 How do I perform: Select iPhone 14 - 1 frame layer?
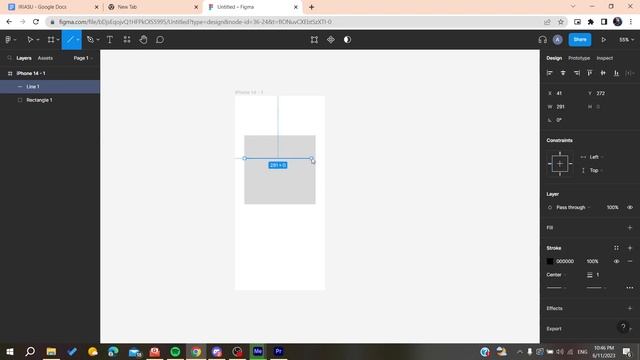pos(50,73)
